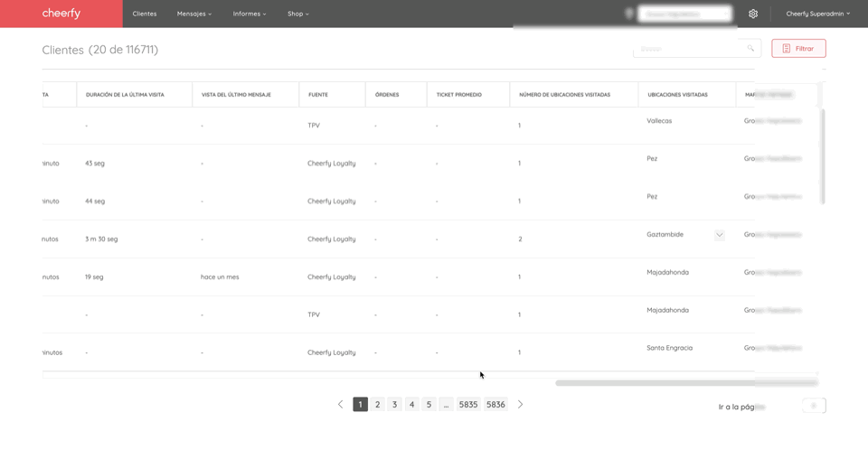Click the pagination ellipsis
The width and height of the screenshot is (868, 450).
coord(446,405)
